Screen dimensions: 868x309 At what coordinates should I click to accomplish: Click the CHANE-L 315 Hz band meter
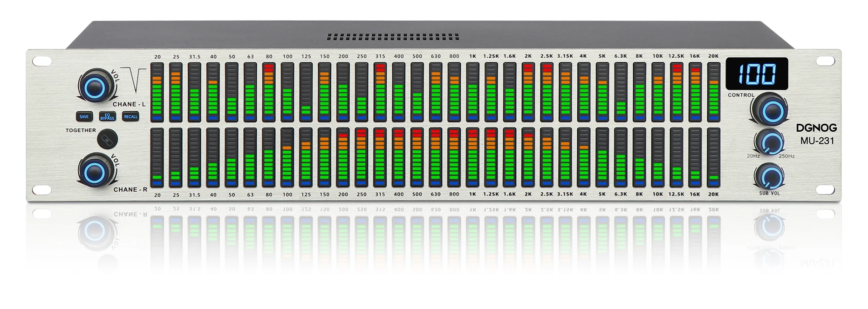[380, 92]
